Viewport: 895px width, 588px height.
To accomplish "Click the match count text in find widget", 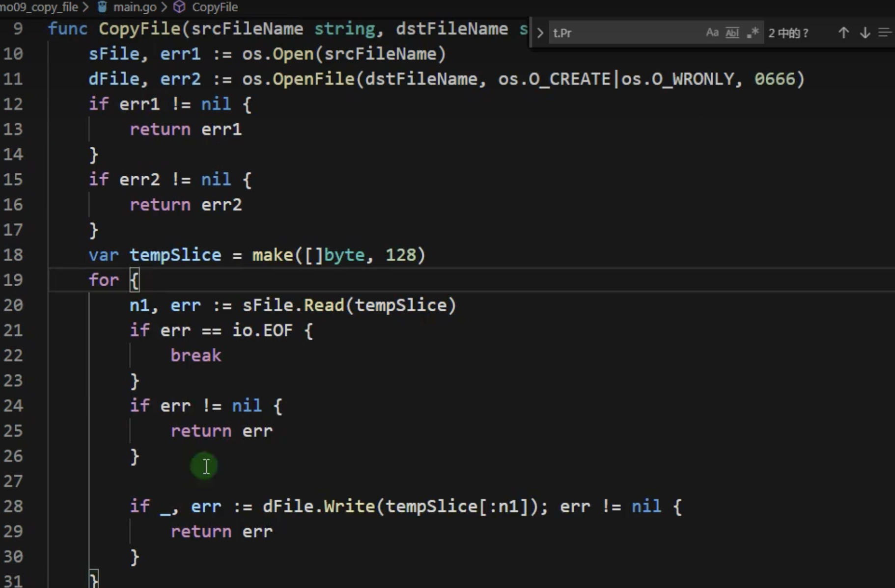I will point(788,33).
